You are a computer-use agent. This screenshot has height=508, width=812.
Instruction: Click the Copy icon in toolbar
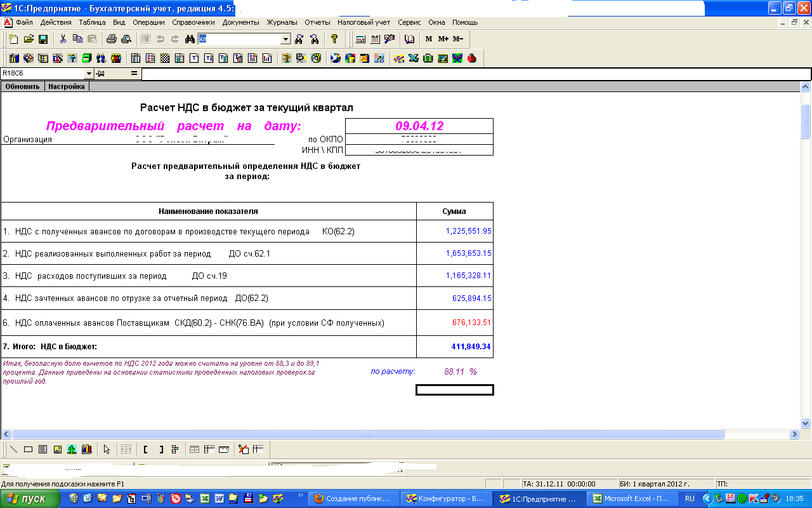click(77, 39)
